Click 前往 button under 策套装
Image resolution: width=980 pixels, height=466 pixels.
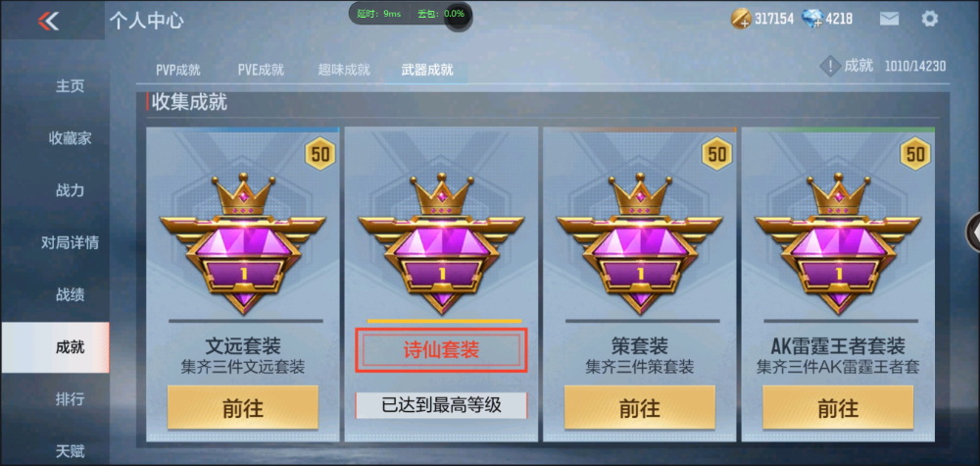pyautogui.click(x=639, y=408)
